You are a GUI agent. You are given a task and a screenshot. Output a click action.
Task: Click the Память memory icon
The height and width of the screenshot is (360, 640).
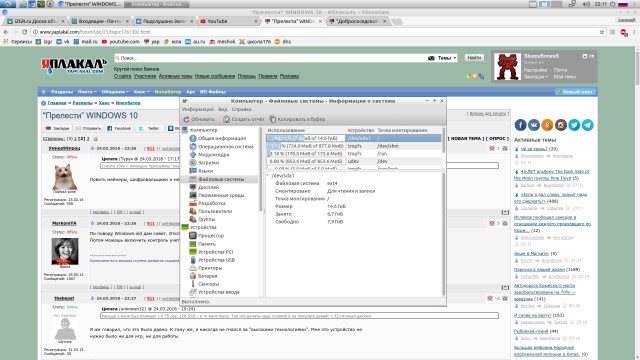pos(193,244)
